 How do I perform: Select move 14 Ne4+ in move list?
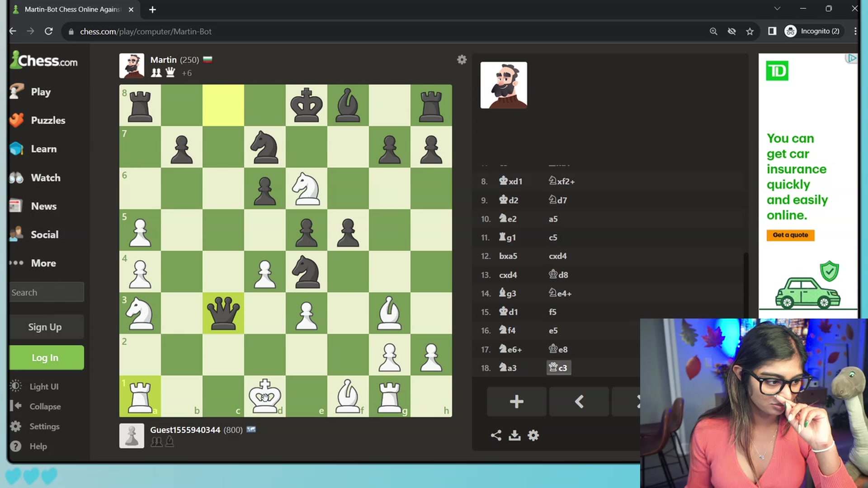coord(560,293)
